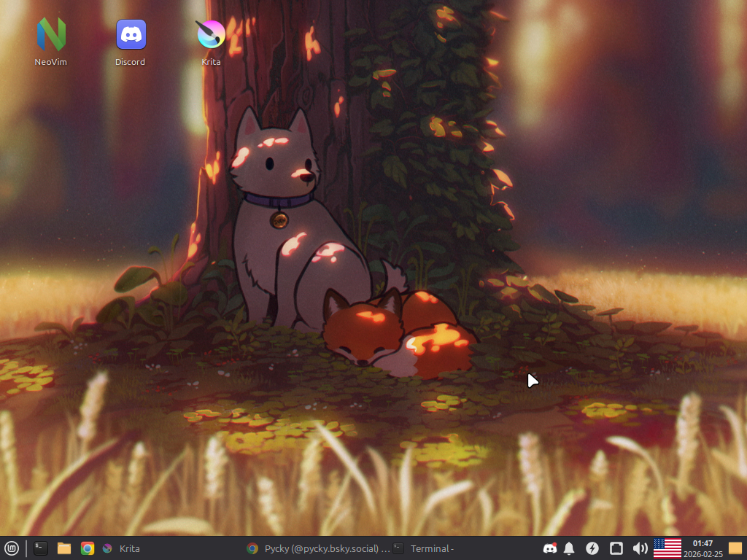
Task: Click the orange folder at panel's right end
Action: pyautogui.click(x=735, y=548)
